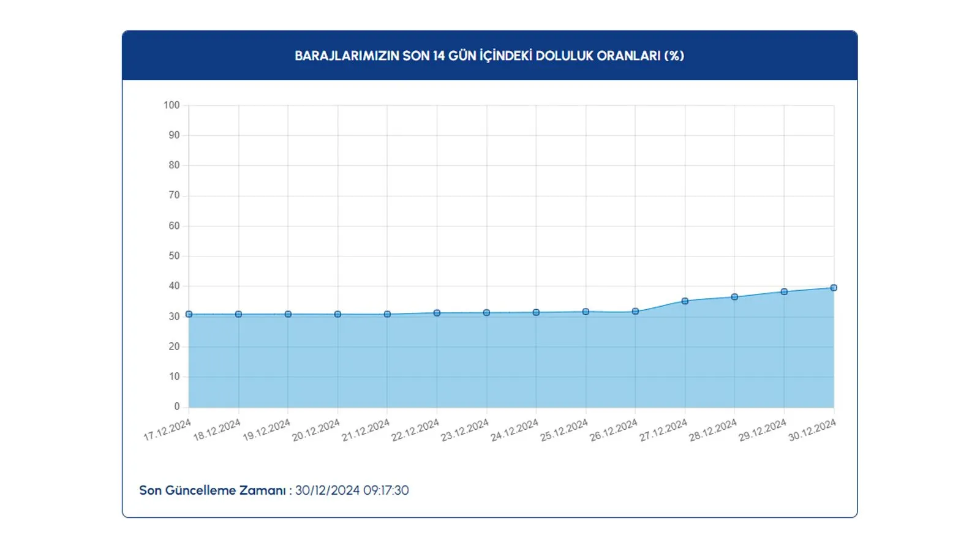The image size is (980, 551).
Task: Click the y-axis value 70
Action: click(175, 195)
